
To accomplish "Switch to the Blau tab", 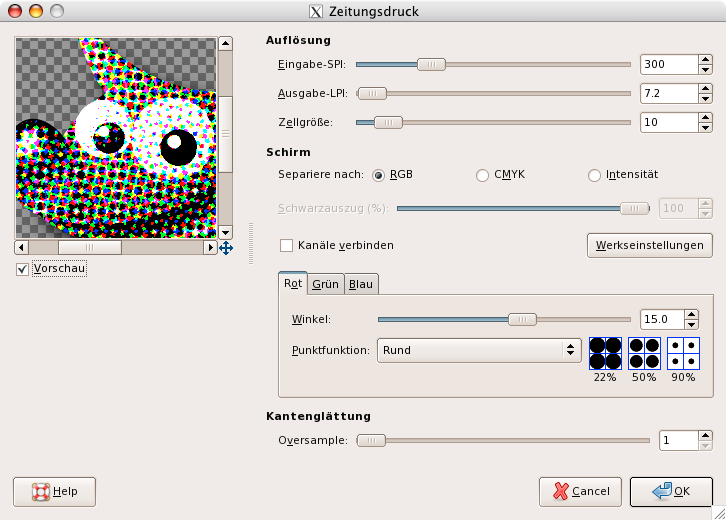I will 361,284.
